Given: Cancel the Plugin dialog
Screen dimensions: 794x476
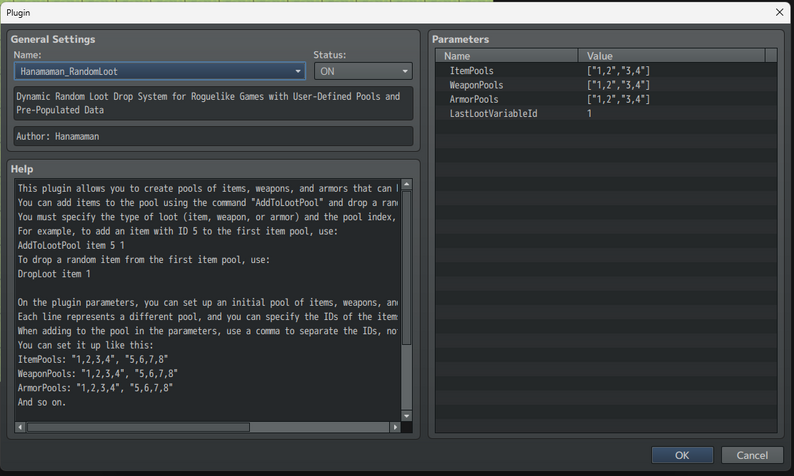Looking at the screenshot, I should pos(752,455).
